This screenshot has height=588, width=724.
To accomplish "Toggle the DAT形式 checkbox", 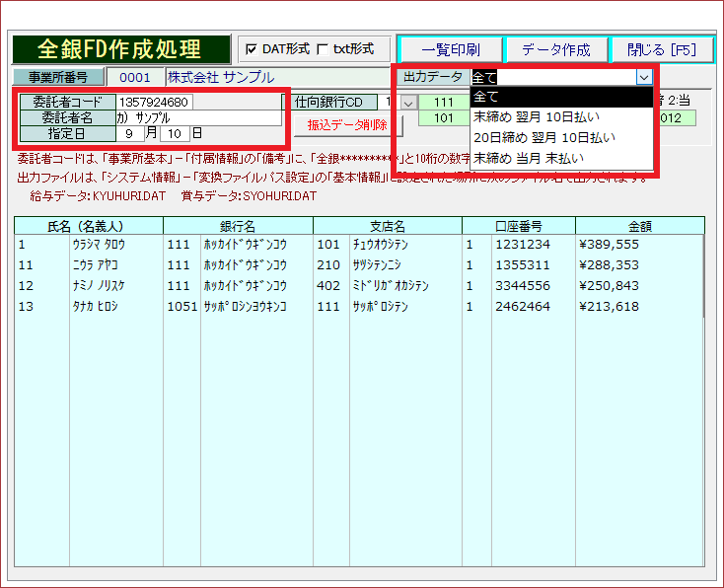I will (x=252, y=49).
